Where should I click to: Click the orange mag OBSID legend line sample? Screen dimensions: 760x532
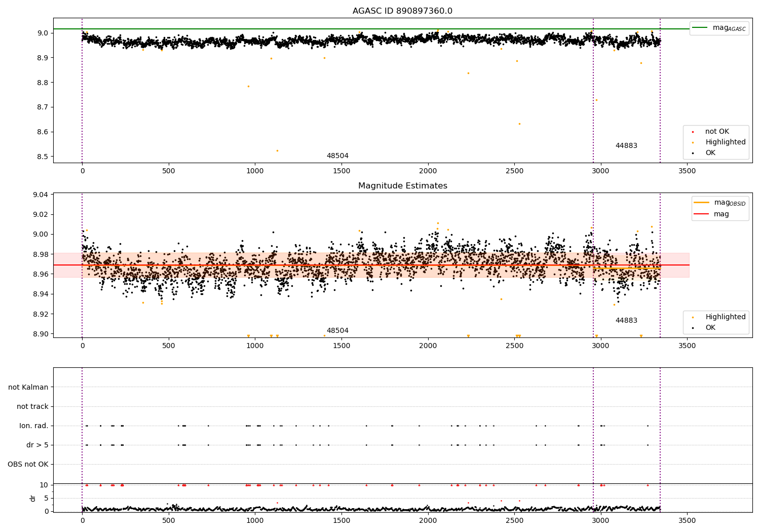point(701,202)
